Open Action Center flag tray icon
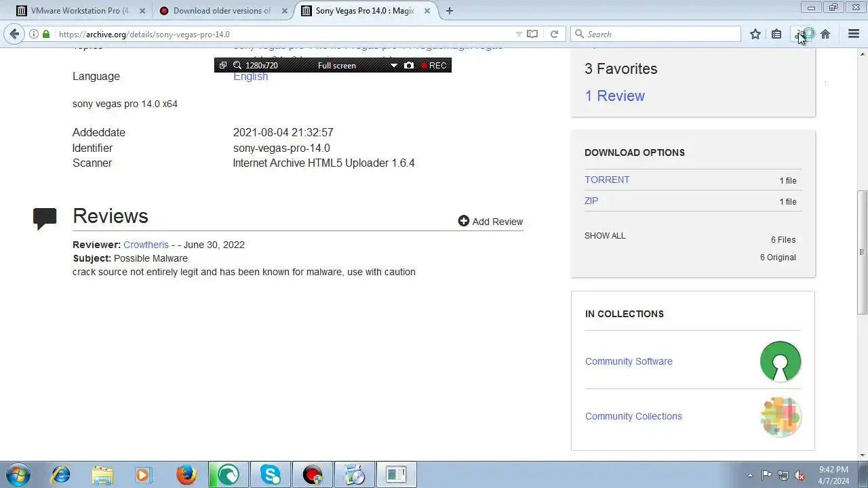Viewport: 868px width, 488px height. tap(766, 475)
